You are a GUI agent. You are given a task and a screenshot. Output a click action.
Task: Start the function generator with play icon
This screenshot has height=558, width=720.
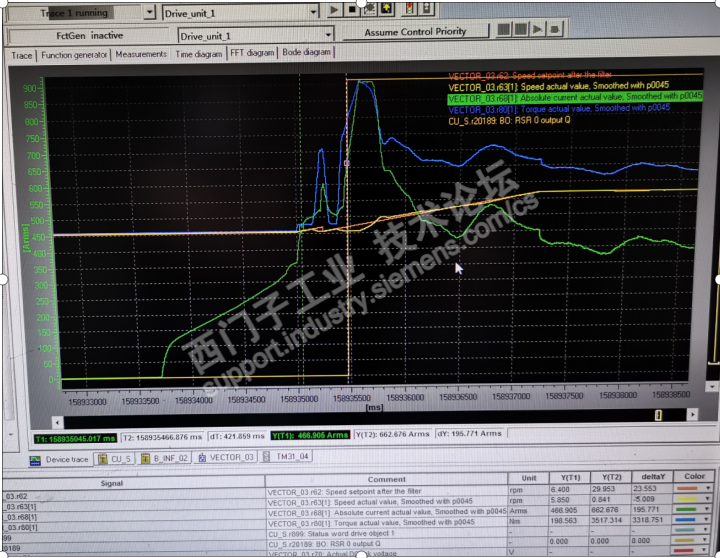click(537, 30)
